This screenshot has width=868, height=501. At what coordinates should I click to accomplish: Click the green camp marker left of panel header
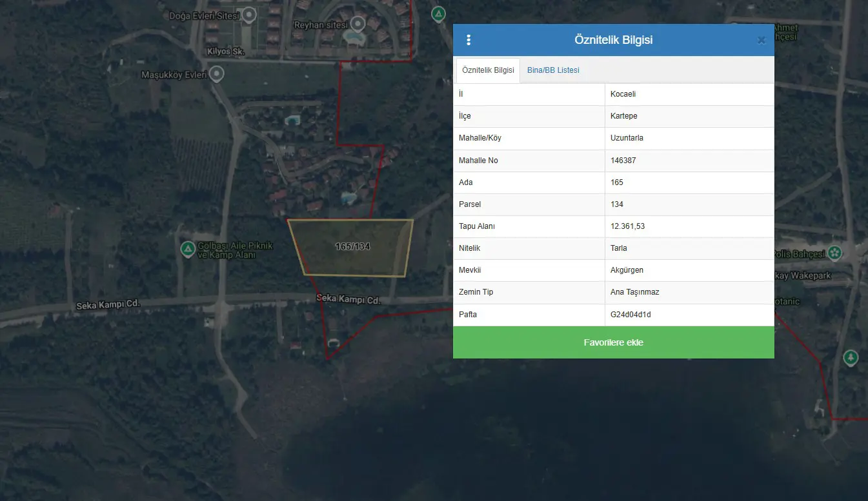point(439,13)
